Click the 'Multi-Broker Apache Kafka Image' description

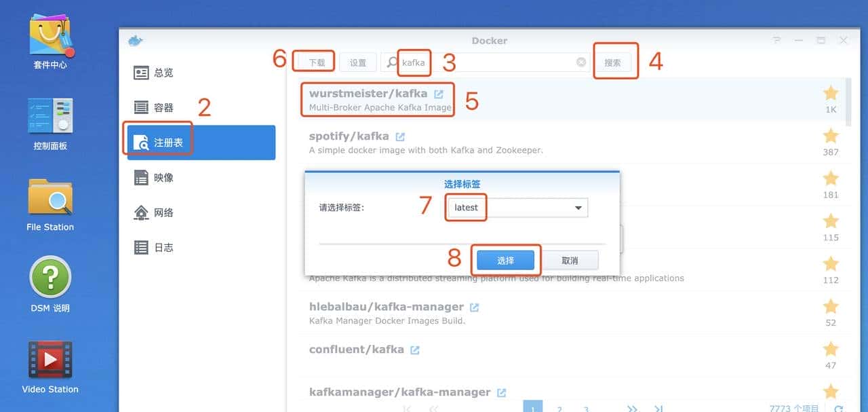coord(380,107)
